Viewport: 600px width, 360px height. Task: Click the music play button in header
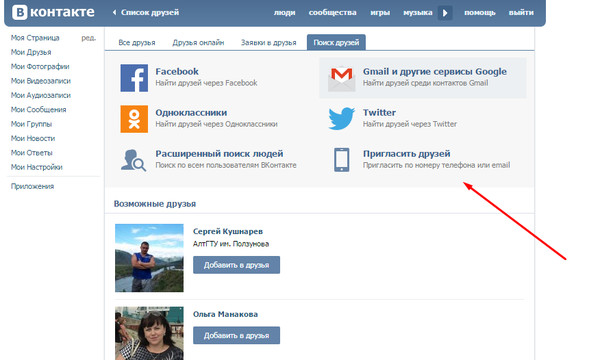click(445, 13)
